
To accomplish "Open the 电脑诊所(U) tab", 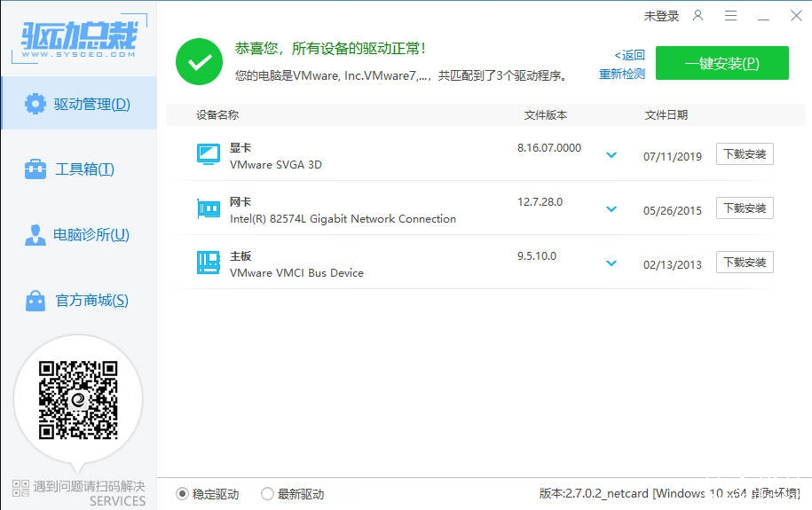I will coord(79,234).
